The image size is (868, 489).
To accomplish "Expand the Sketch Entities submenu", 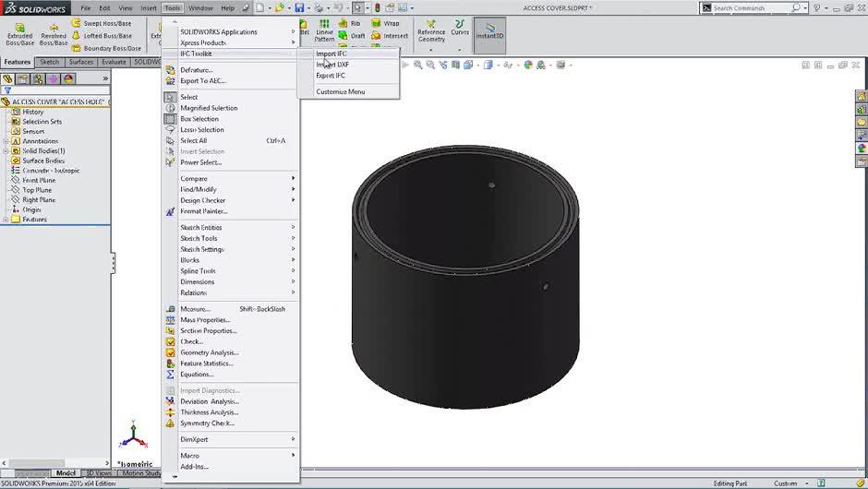I will [x=201, y=228].
